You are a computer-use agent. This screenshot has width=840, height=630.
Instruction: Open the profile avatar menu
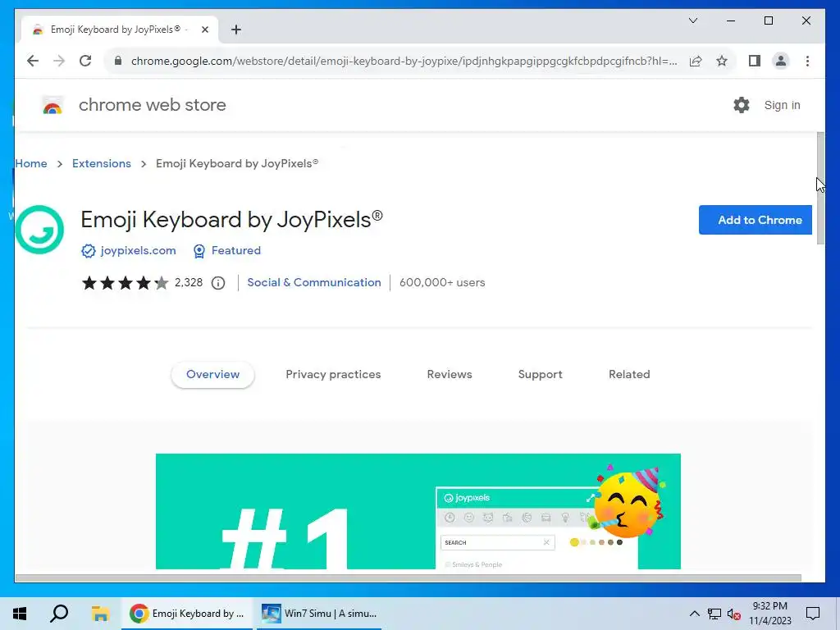[x=781, y=61]
